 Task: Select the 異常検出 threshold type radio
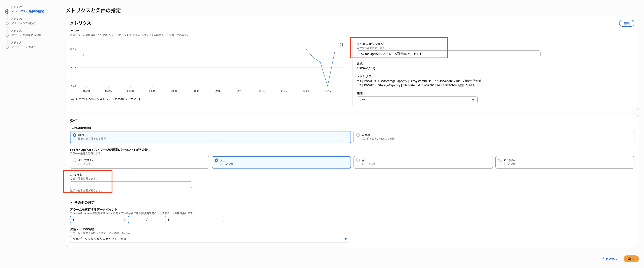tap(358, 135)
